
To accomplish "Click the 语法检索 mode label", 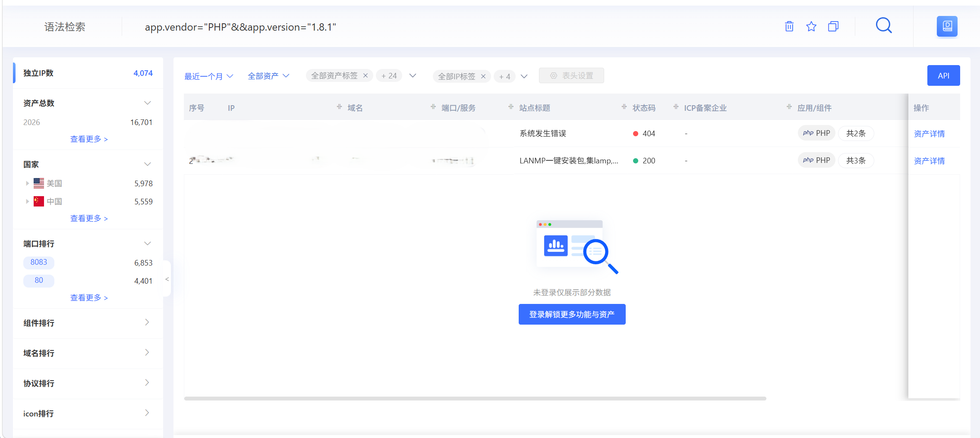I will 65,27.
